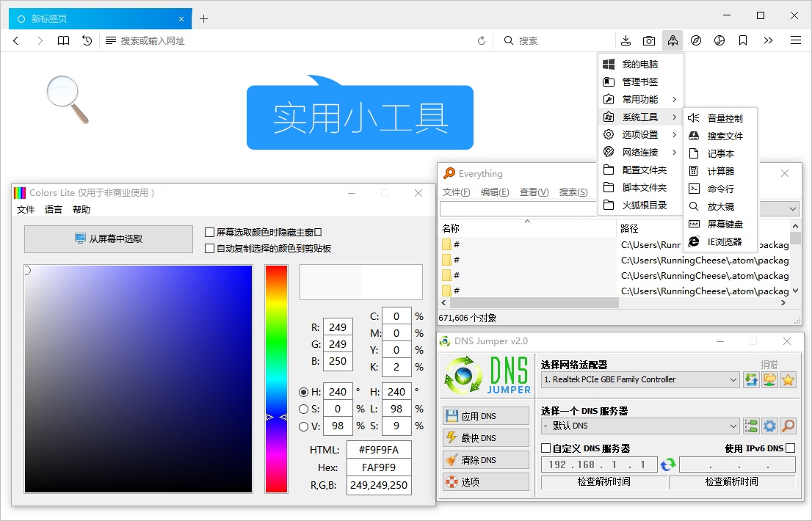Viewport: 812px width, 521px height.
Task: Open browser downloads icon
Action: point(626,40)
